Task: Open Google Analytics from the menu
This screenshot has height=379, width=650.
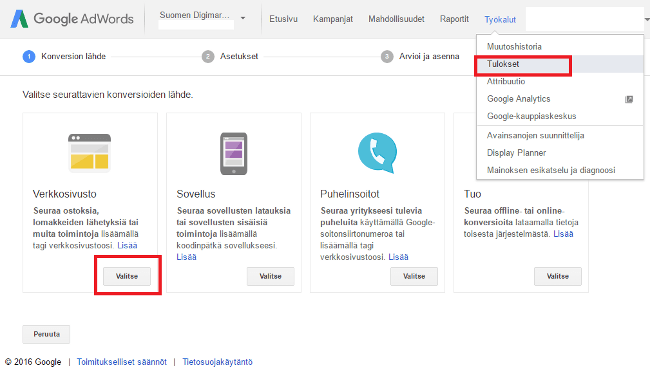Action: tap(560, 99)
